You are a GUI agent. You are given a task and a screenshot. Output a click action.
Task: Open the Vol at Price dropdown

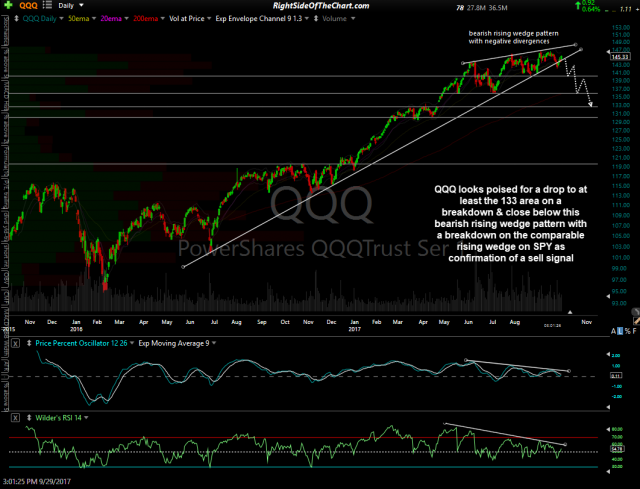tap(209, 18)
